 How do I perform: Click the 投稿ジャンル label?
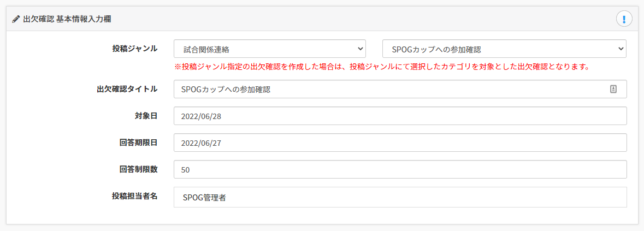[x=135, y=49]
